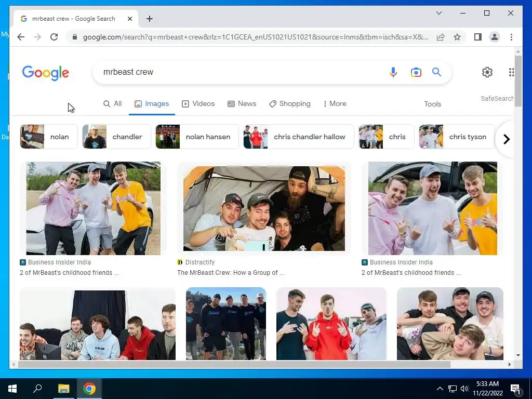
Task: Search by image with the camera icon
Action: [416, 72]
